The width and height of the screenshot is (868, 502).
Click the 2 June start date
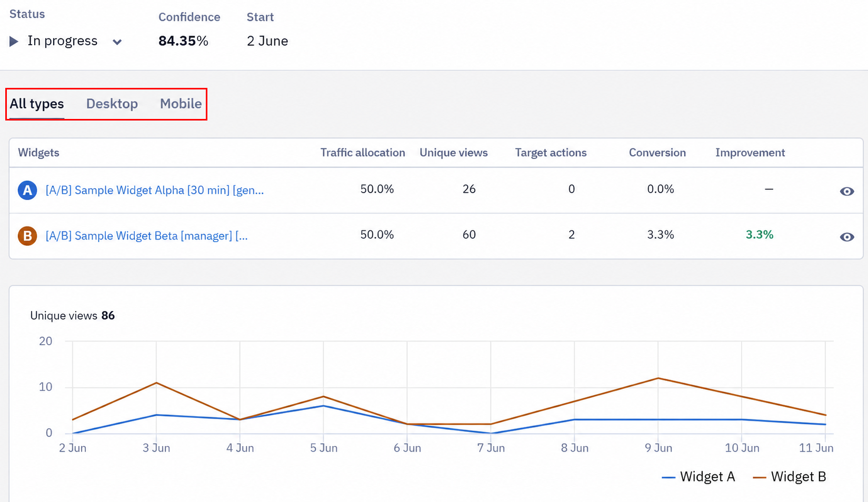pos(267,41)
